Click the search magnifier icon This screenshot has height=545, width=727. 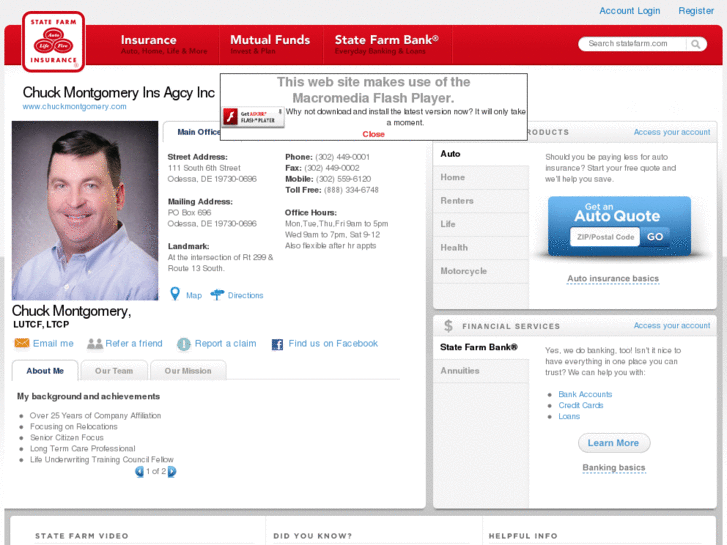click(x=695, y=44)
